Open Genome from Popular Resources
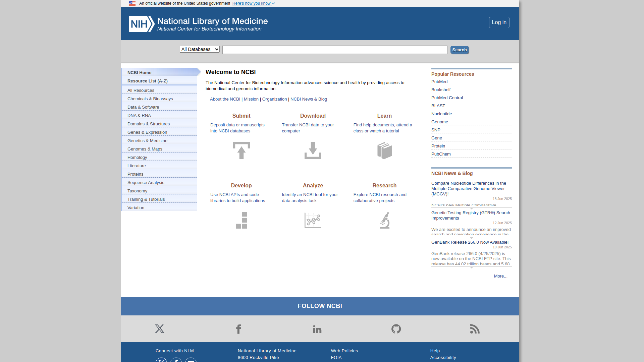Viewport: 644px width, 362px height. pos(440,122)
